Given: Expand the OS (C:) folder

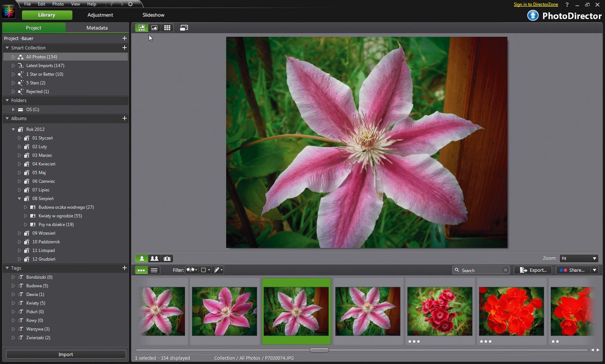Looking at the screenshot, I should point(14,109).
